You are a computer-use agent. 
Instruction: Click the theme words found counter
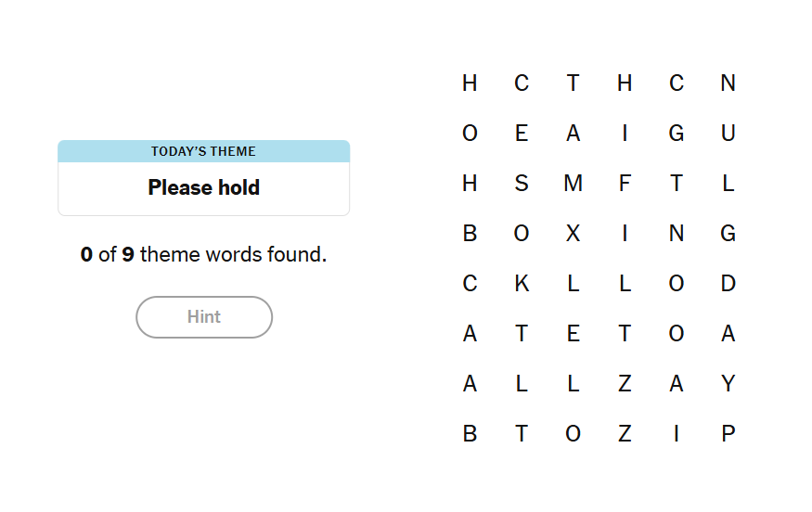[x=203, y=254]
